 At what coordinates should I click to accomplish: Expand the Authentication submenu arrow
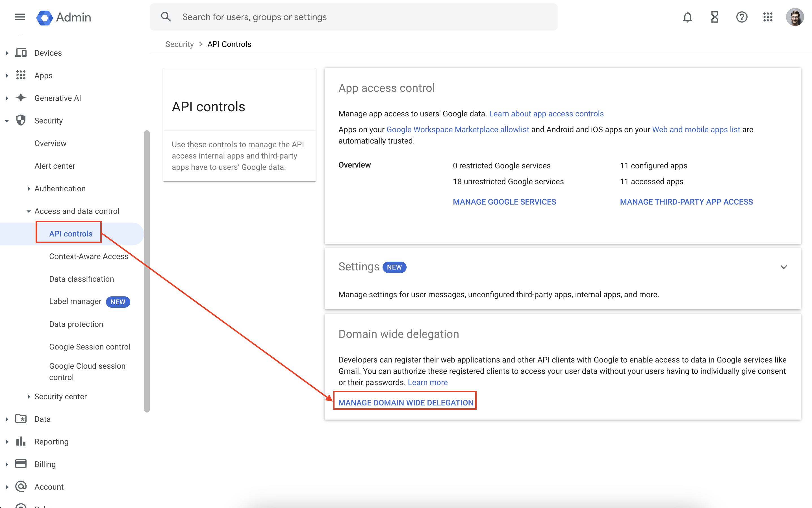29,188
